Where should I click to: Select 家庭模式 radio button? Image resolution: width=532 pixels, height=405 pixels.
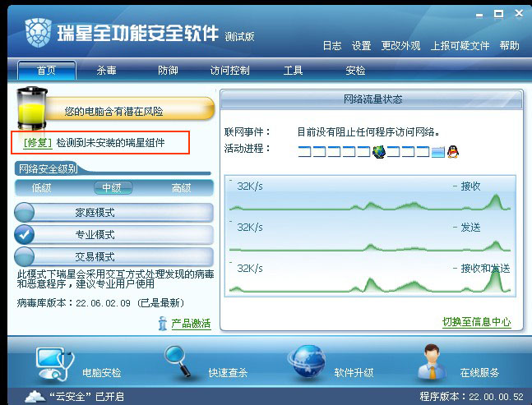coord(25,213)
